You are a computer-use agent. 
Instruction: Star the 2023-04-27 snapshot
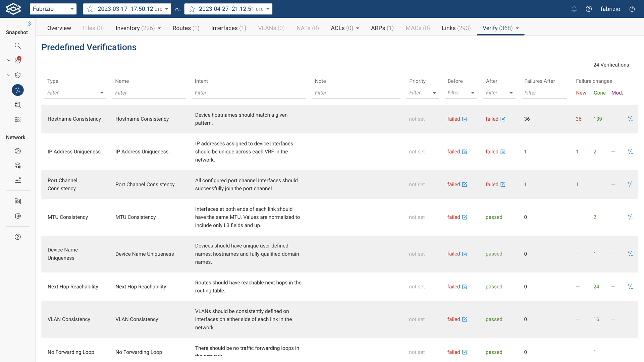click(192, 9)
